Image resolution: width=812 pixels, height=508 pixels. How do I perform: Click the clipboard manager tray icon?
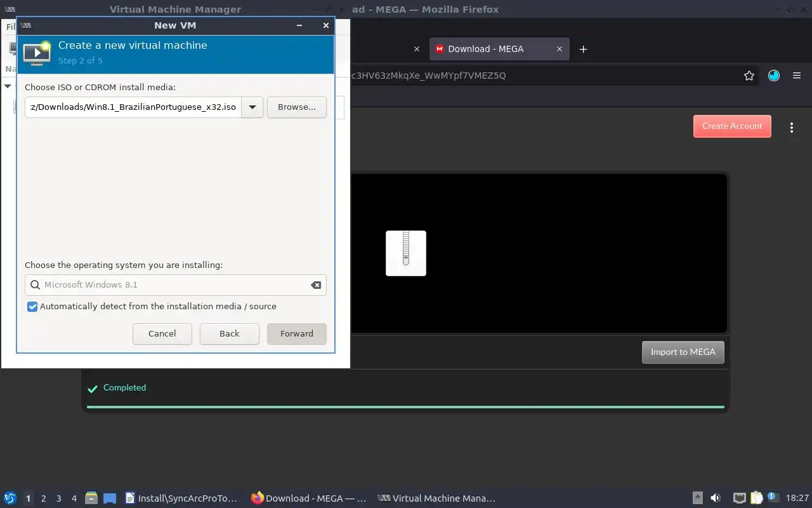pos(756,498)
